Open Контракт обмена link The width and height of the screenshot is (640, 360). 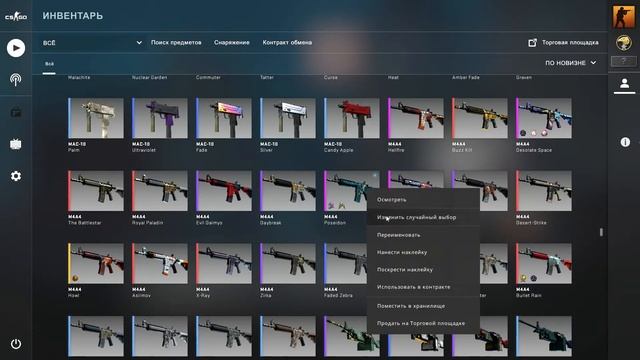tap(287, 42)
